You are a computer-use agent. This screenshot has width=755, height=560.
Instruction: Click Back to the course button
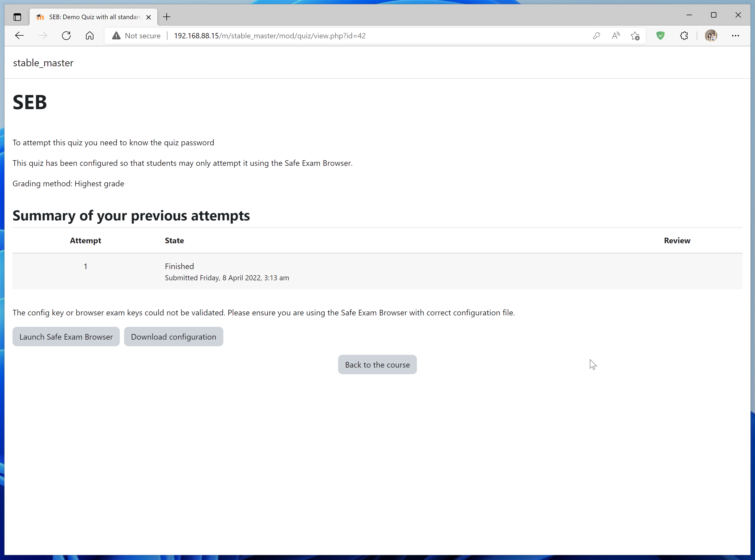377,365
